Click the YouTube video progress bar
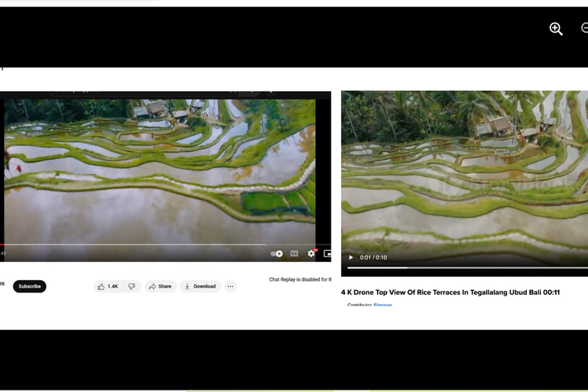The height and width of the screenshot is (392, 588). pos(165,245)
